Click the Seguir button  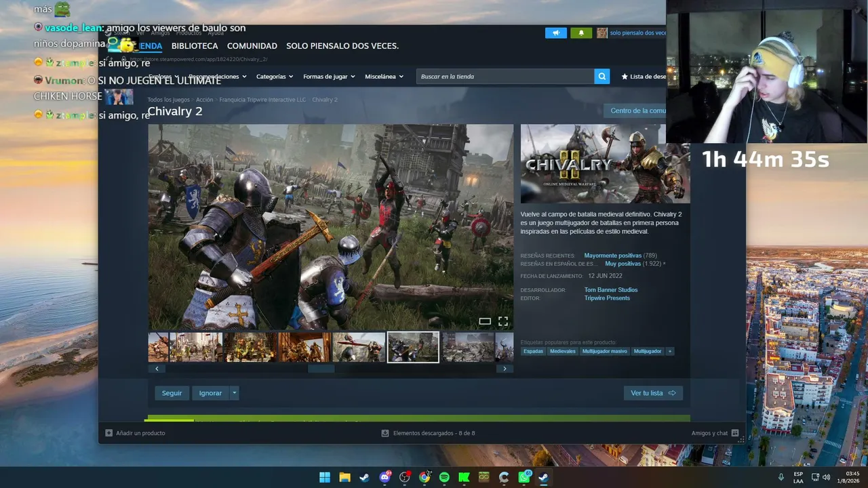(172, 393)
